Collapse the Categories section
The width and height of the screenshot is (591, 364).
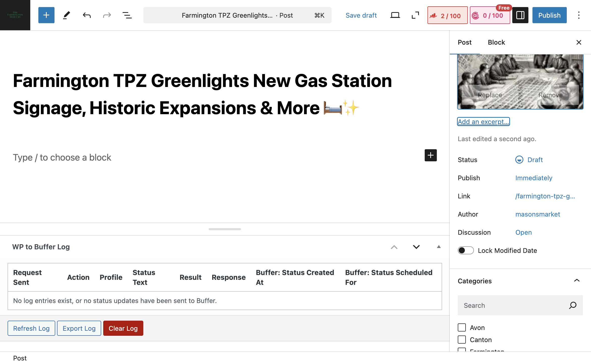[x=577, y=281]
